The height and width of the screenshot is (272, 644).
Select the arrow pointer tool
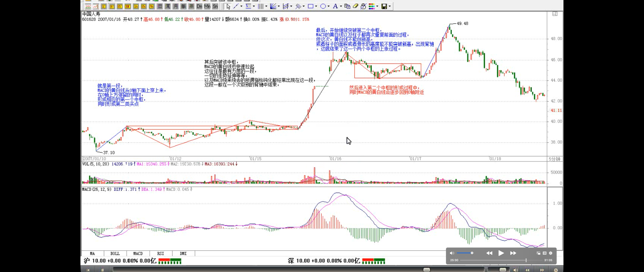click(x=228, y=6)
